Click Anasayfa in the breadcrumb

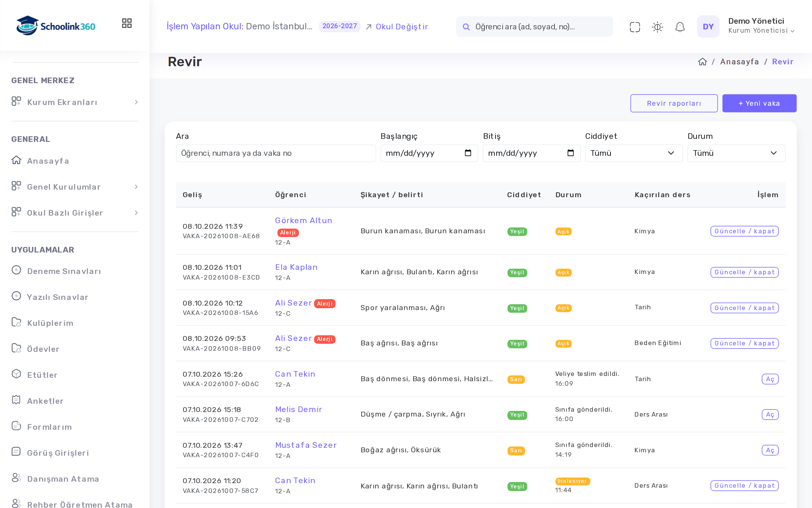tap(739, 62)
